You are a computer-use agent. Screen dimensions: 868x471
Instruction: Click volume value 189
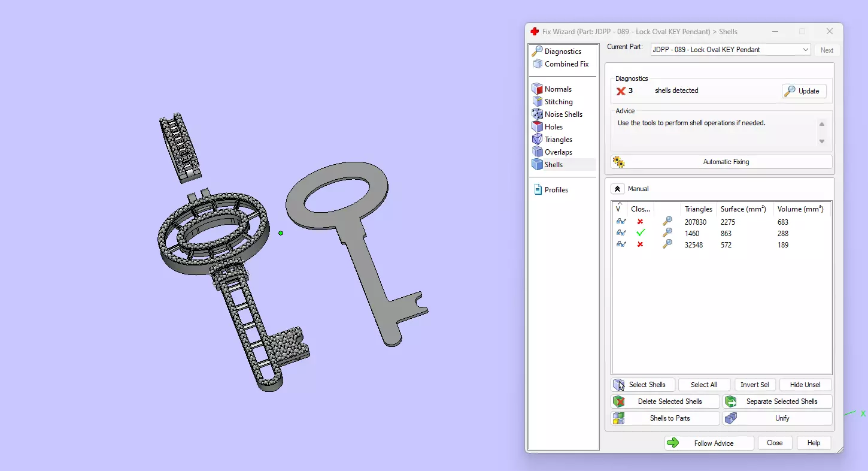(783, 245)
